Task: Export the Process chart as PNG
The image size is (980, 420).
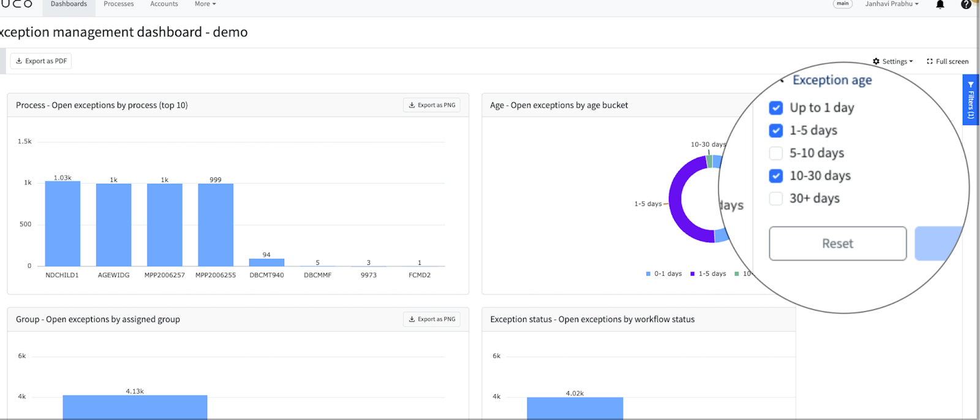Action: pos(432,105)
